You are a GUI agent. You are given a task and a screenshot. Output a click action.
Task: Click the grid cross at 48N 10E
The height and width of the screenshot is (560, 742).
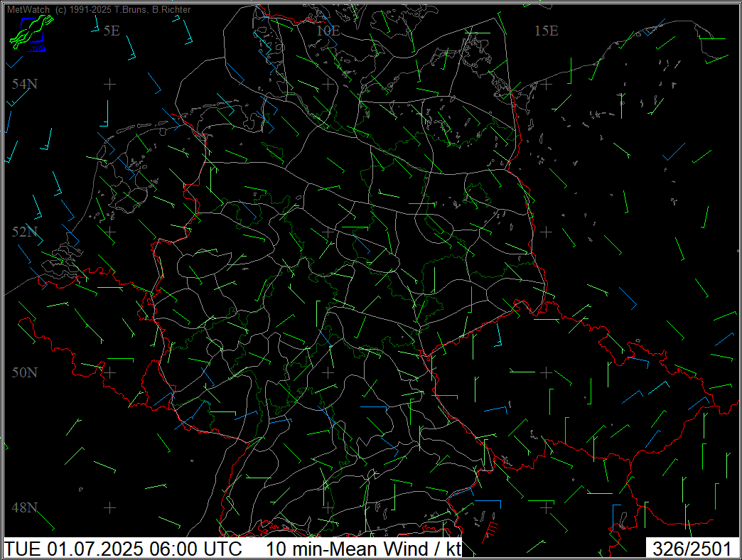coord(328,507)
